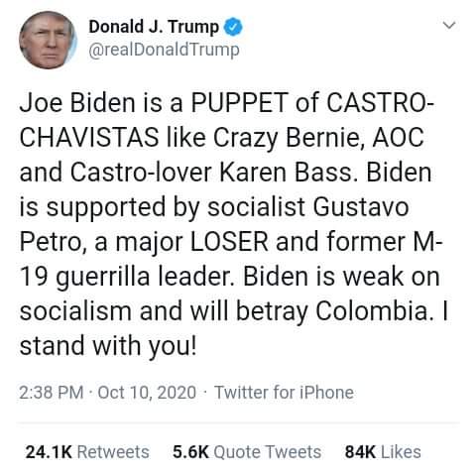Click the name Gustavo in the tweet
The width and height of the screenshot is (476, 475).
point(361,207)
